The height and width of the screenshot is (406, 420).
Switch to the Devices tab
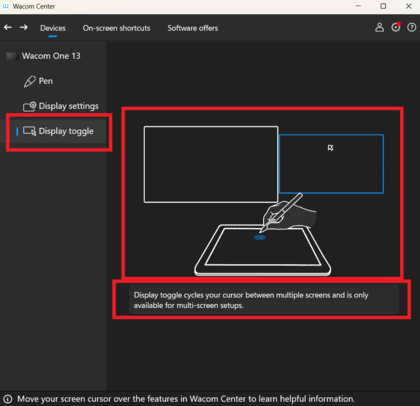[53, 28]
